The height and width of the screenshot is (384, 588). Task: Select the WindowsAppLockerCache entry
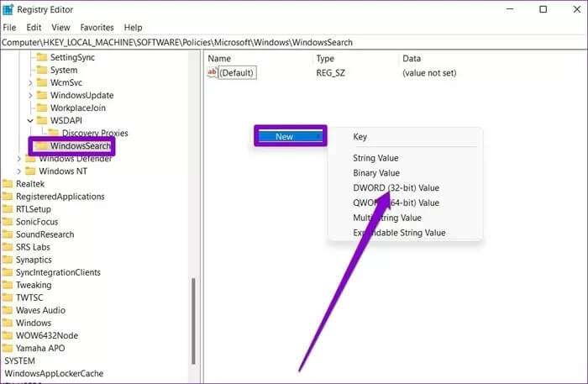[x=54, y=374]
